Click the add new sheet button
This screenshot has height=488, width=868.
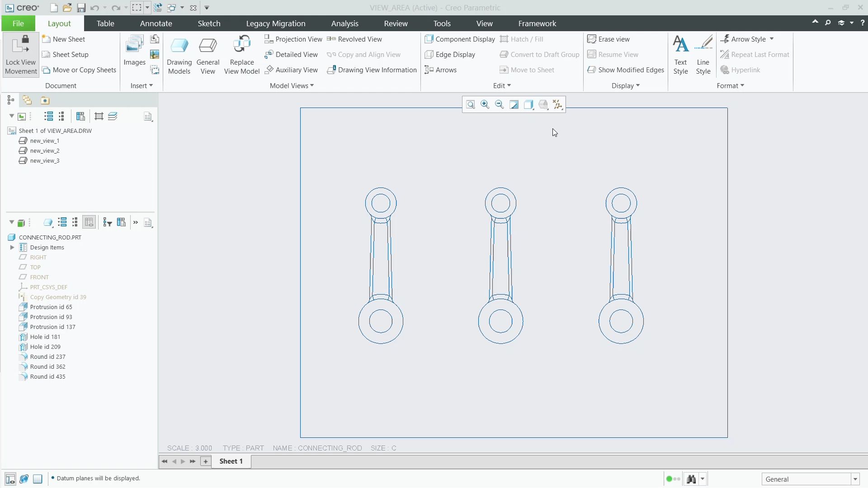pos(206,461)
